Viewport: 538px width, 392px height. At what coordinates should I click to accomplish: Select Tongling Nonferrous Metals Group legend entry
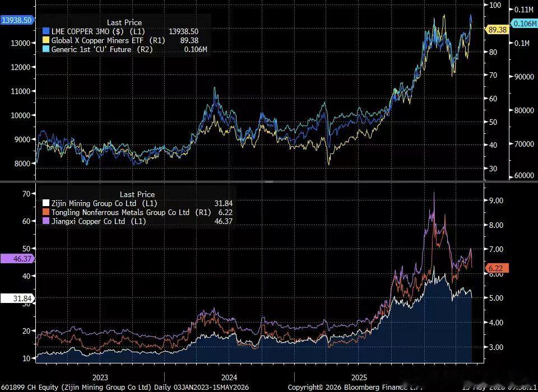131,212
